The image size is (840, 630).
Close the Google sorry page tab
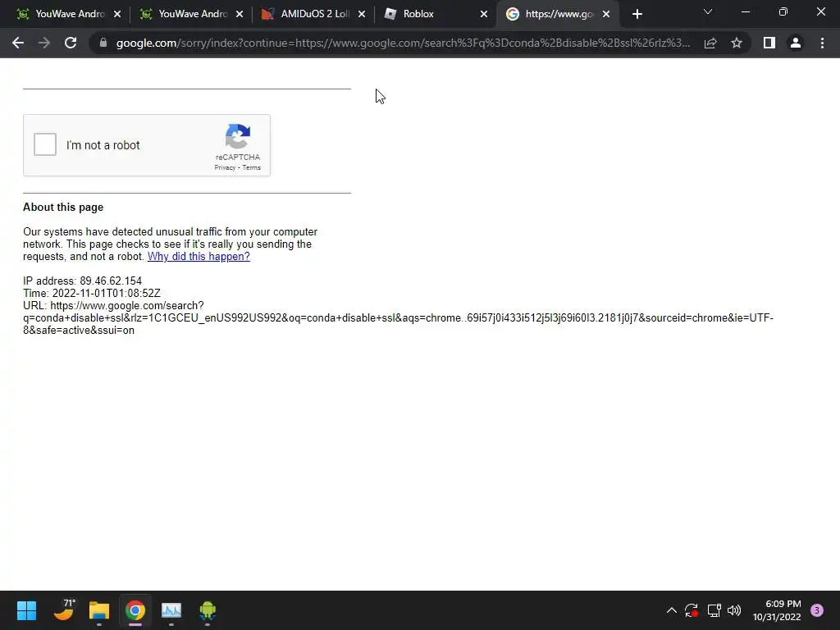coord(606,14)
